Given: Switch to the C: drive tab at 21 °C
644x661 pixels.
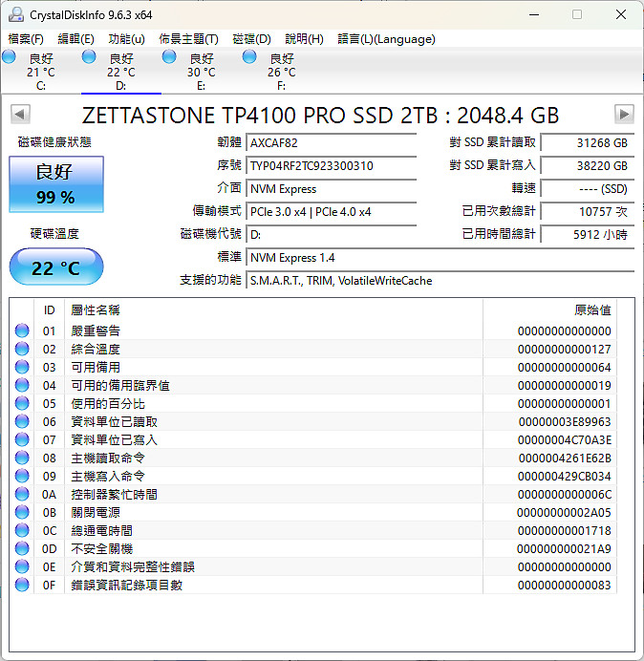Looking at the screenshot, I should coord(41,72).
